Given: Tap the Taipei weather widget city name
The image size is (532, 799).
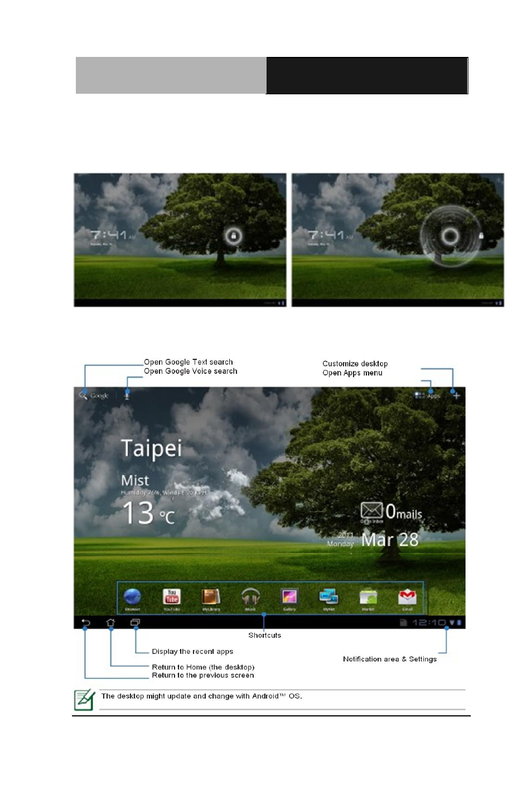Looking at the screenshot, I should [x=152, y=449].
